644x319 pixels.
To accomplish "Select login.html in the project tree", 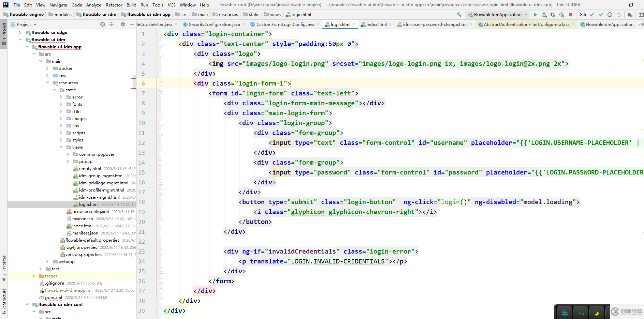I will point(89,204).
